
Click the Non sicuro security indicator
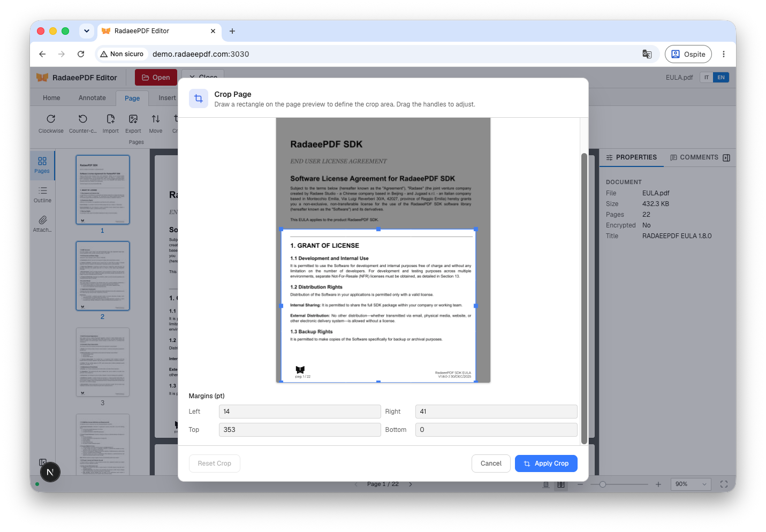(x=122, y=54)
